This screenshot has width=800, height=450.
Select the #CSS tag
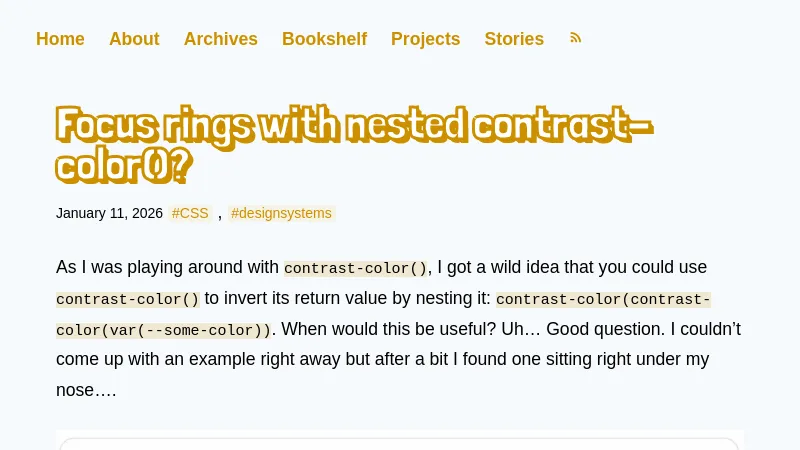coord(190,213)
